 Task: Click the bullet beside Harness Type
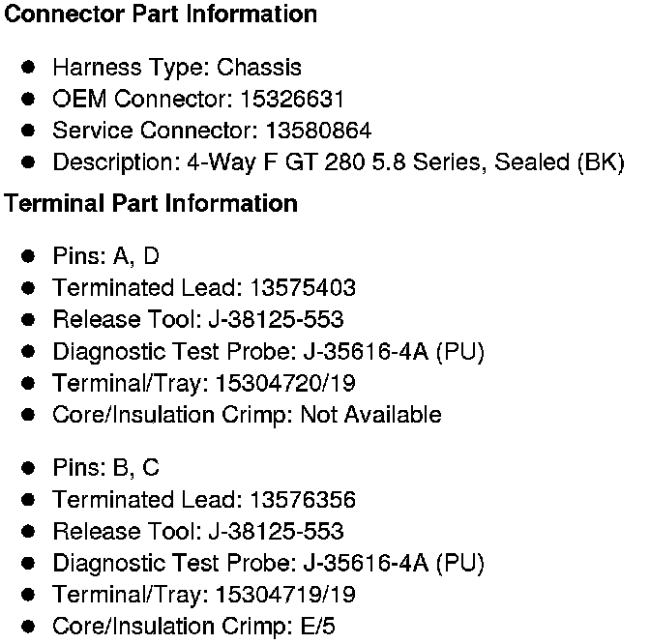click(x=29, y=68)
